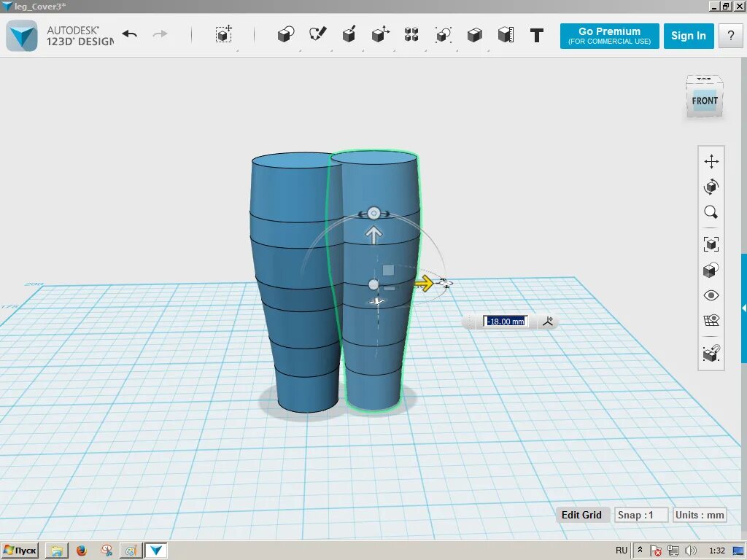Click the TOP face of view cube

coord(704,79)
